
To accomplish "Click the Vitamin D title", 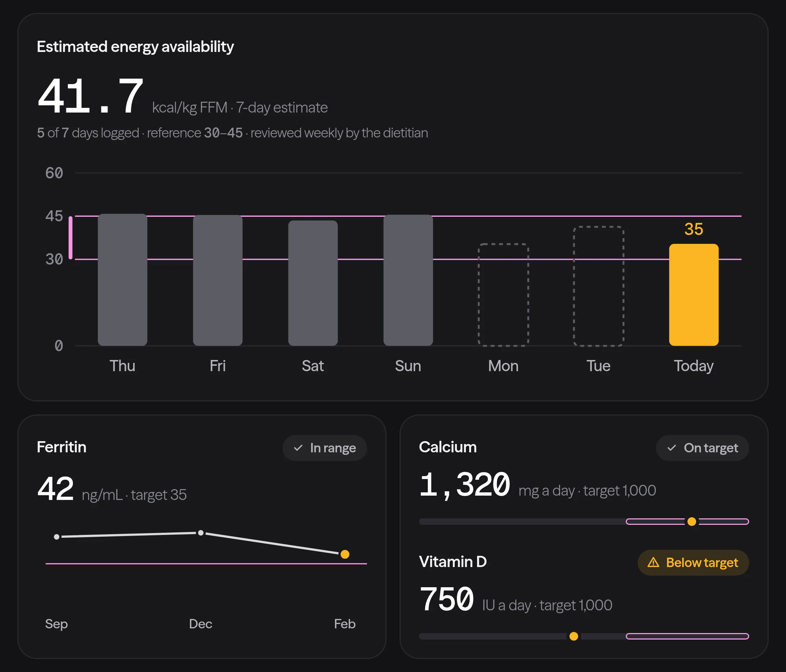I will [453, 561].
